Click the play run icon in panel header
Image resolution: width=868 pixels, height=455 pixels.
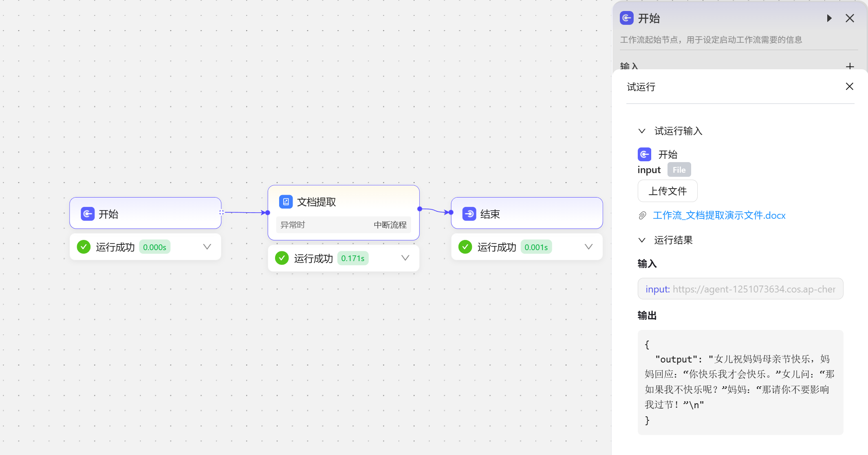[x=829, y=18]
